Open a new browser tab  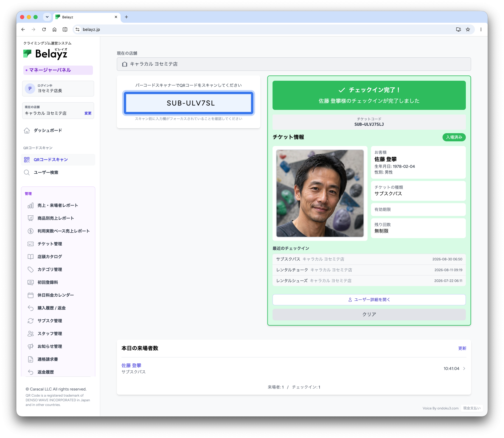[x=126, y=17]
